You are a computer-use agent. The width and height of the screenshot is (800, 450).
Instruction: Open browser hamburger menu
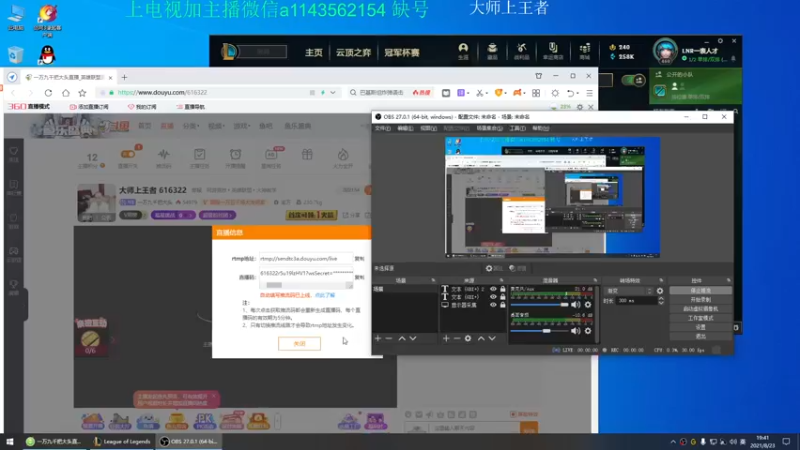(x=589, y=93)
